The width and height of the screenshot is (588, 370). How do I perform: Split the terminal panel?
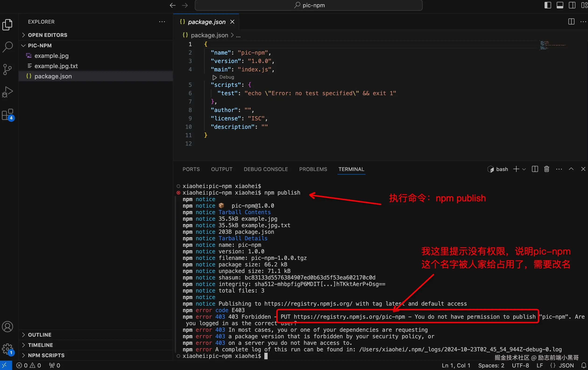pyautogui.click(x=535, y=169)
